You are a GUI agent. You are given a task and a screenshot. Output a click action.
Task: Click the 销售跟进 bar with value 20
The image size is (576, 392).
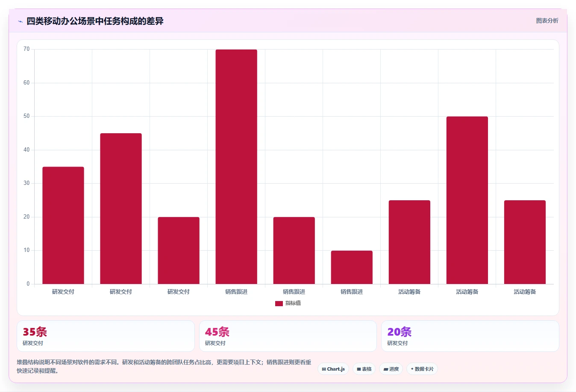pos(294,251)
